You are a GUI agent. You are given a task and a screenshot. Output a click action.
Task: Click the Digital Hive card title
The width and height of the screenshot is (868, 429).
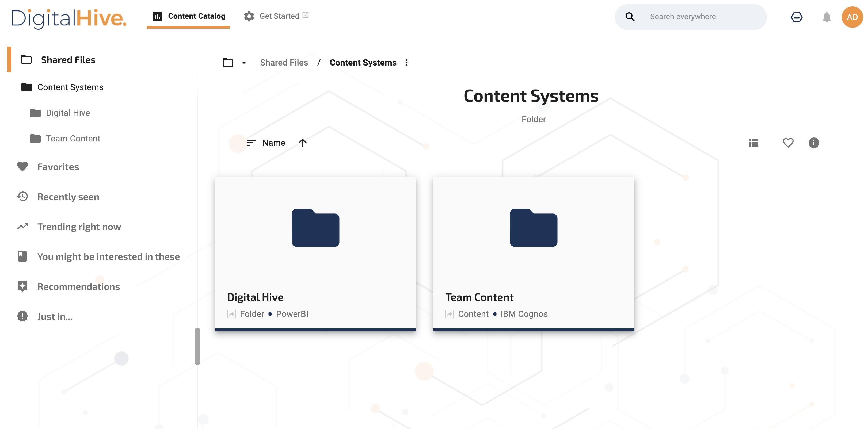point(256,297)
